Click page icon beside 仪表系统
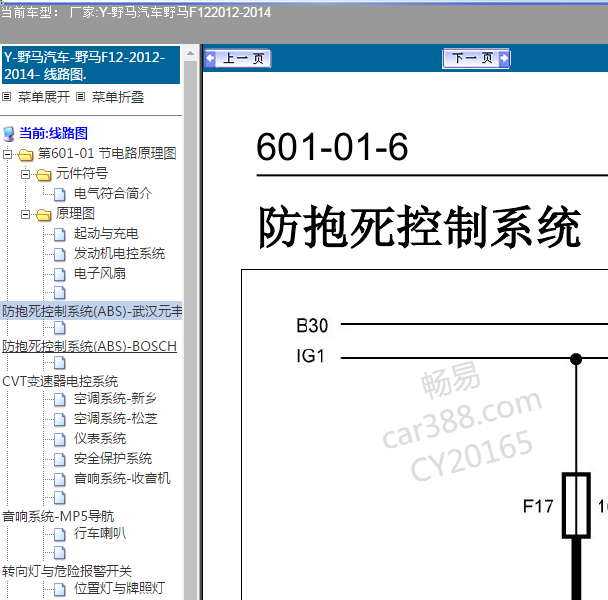 59,439
